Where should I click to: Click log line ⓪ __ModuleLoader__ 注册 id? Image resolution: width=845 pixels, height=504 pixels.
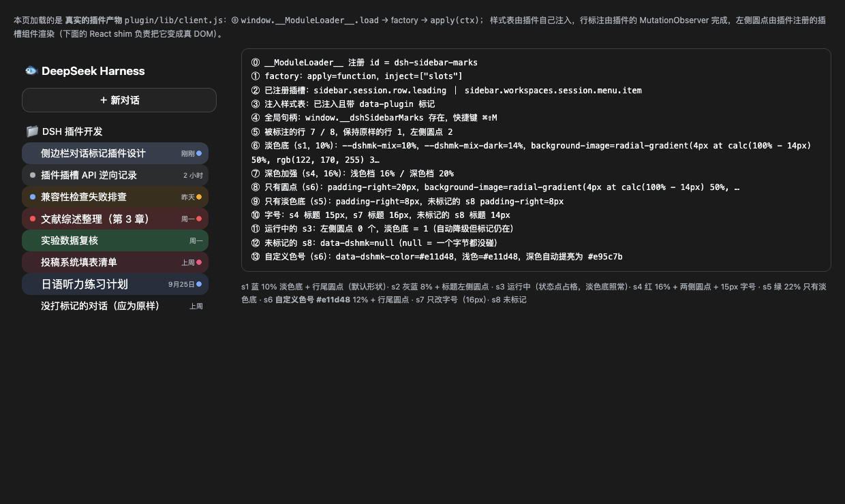coord(365,63)
